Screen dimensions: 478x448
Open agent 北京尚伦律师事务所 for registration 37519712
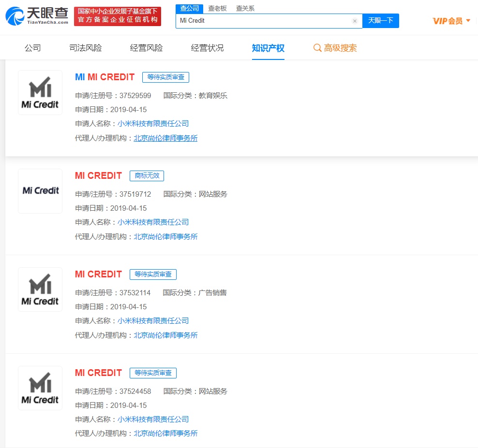click(x=165, y=237)
